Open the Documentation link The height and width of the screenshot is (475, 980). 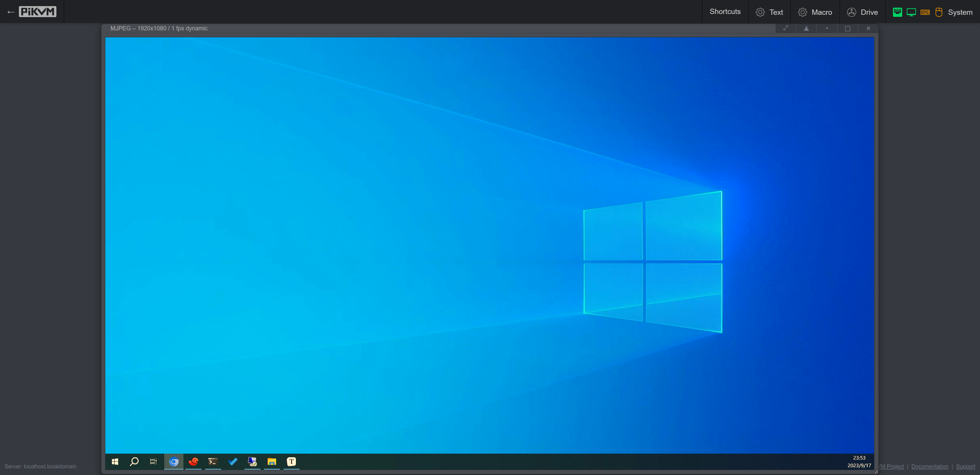coord(929,466)
